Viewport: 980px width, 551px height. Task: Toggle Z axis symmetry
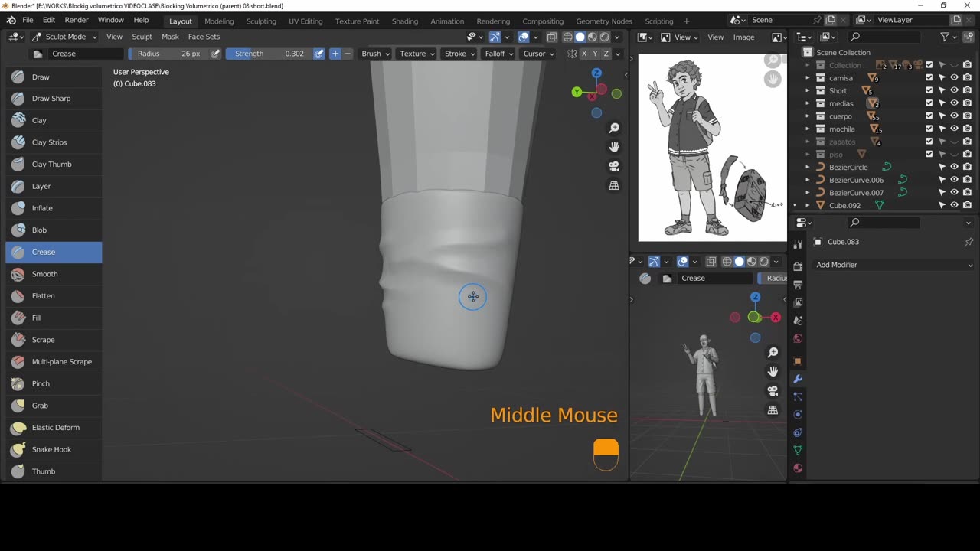[606, 54]
